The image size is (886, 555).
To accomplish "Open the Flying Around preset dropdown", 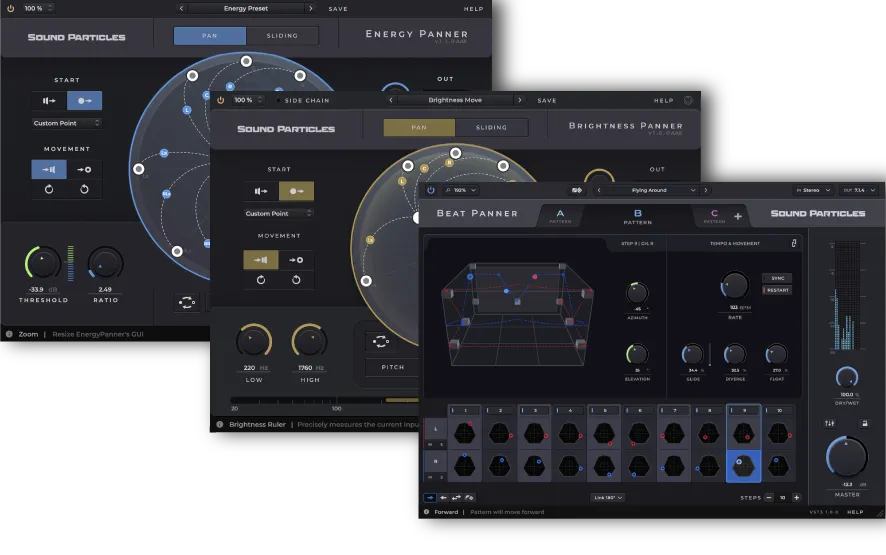I will tap(649, 190).
